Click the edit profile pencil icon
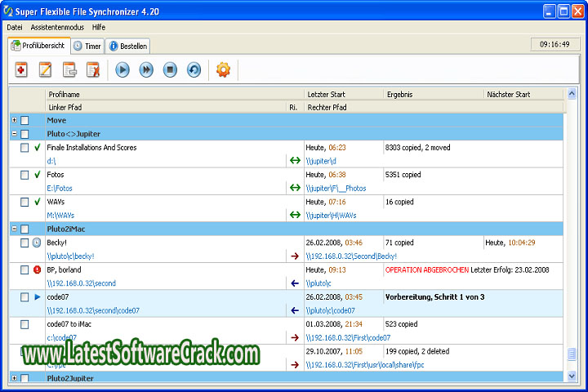This screenshot has height=392, width=588. tap(46, 70)
